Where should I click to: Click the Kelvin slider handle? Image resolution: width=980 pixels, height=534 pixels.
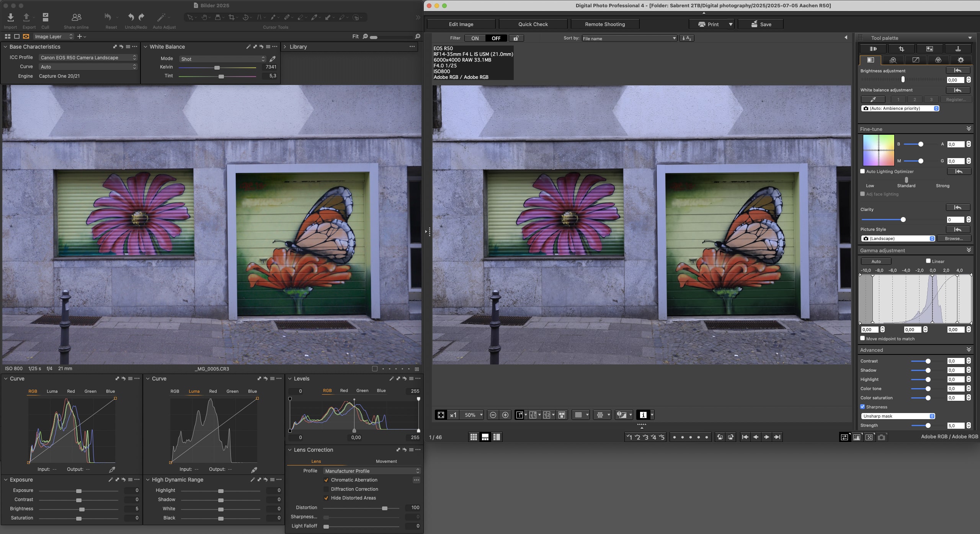click(217, 67)
